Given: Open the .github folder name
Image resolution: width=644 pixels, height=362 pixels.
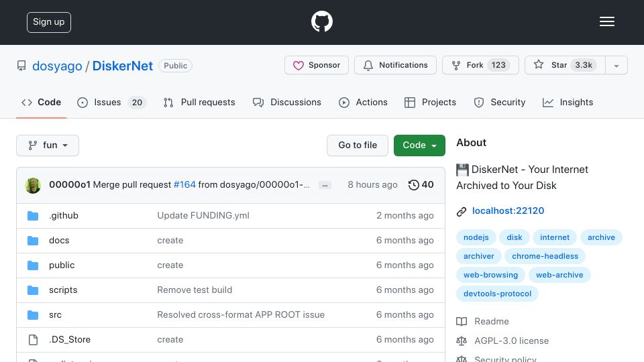Looking at the screenshot, I should (64, 215).
